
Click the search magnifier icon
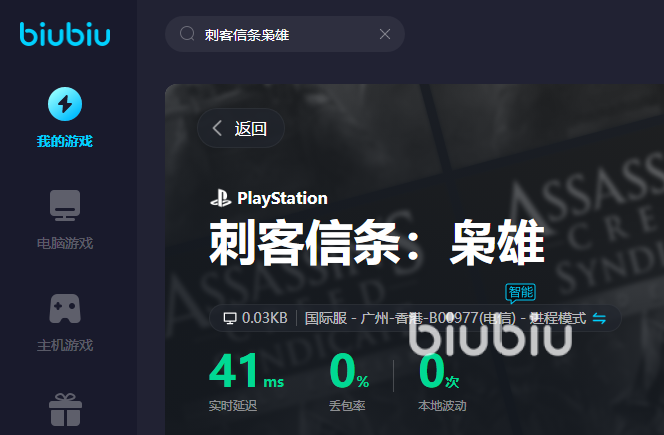pos(187,33)
